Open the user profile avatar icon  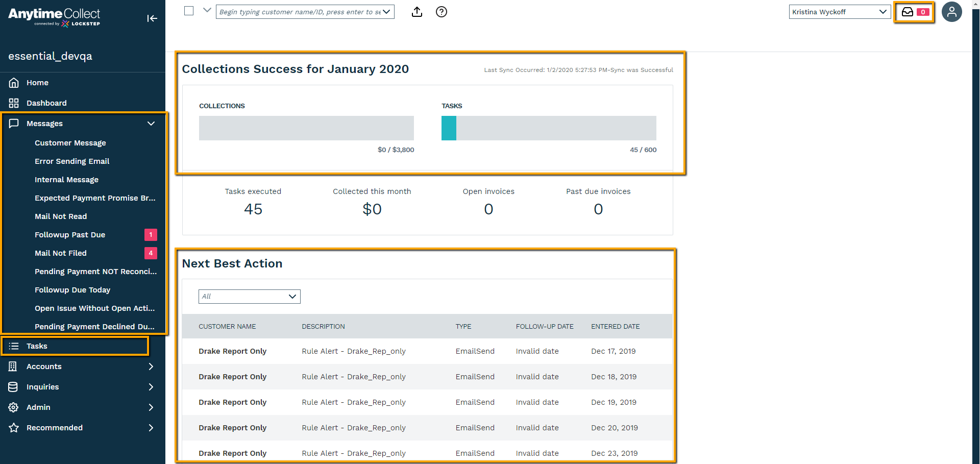[951, 12]
